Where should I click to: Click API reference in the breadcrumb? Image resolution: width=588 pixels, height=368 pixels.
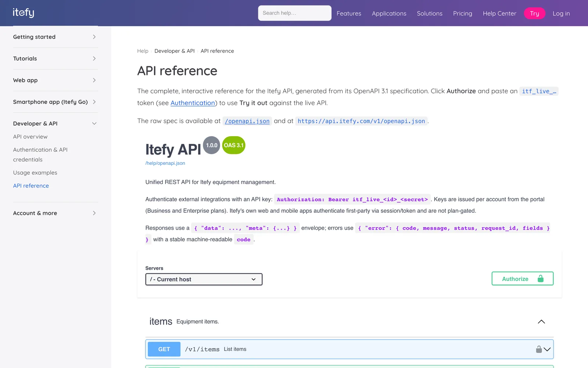(217, 51)
